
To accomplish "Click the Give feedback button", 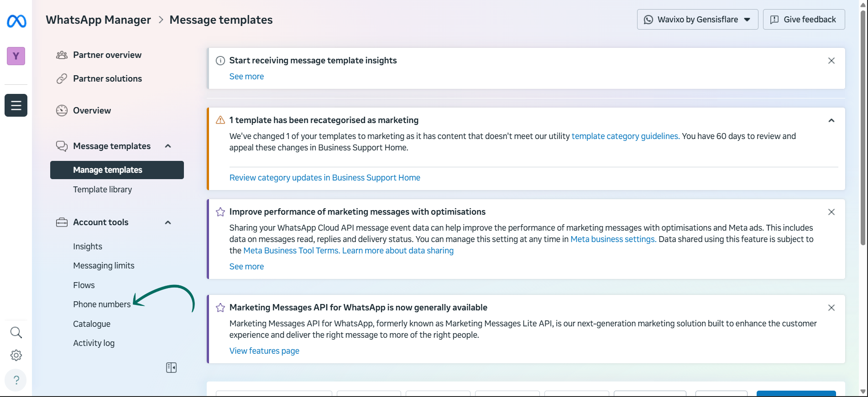I will pos(804,20).
